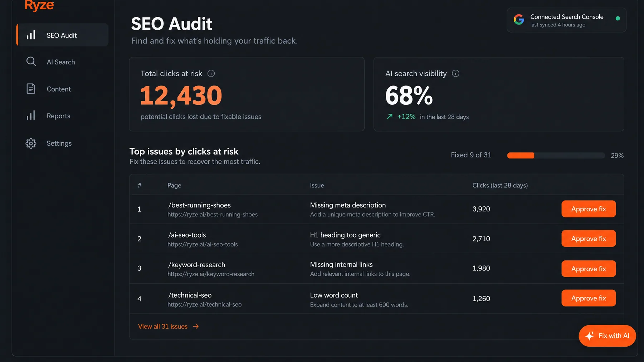Click Fixed 9 of 31 label
Viewport: 644px width, 362px height.
click(471, 155)
